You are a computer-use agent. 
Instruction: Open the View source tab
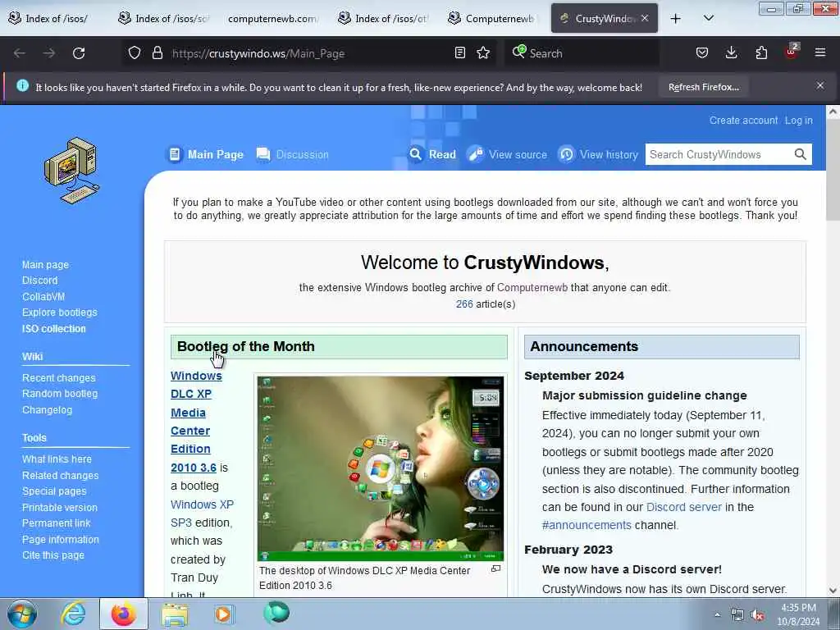point(507,155)
